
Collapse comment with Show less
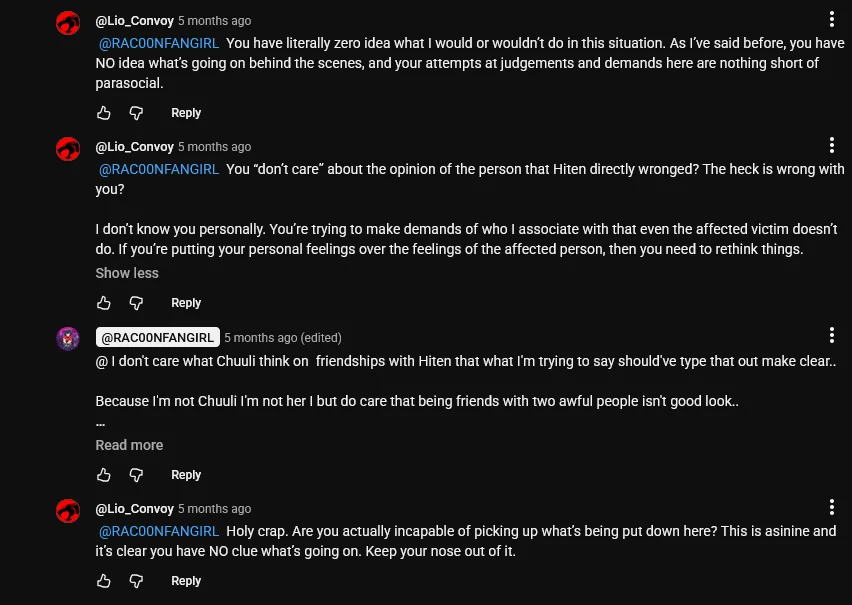coord(127,273)
